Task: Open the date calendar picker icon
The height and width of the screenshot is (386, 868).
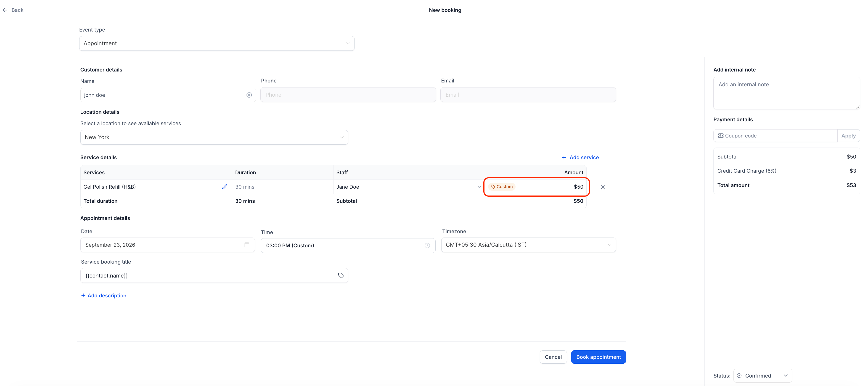Action: (247, 245)
